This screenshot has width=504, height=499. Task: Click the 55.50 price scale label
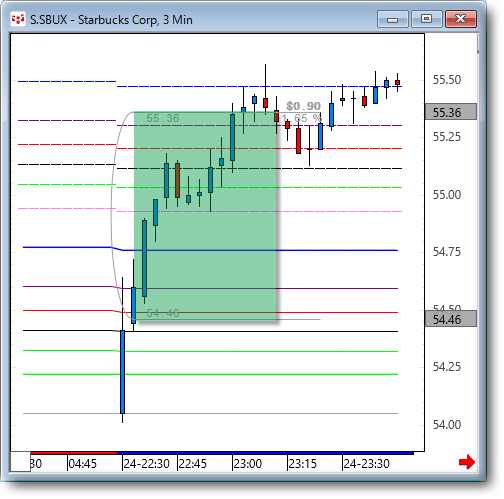[447, 80]
